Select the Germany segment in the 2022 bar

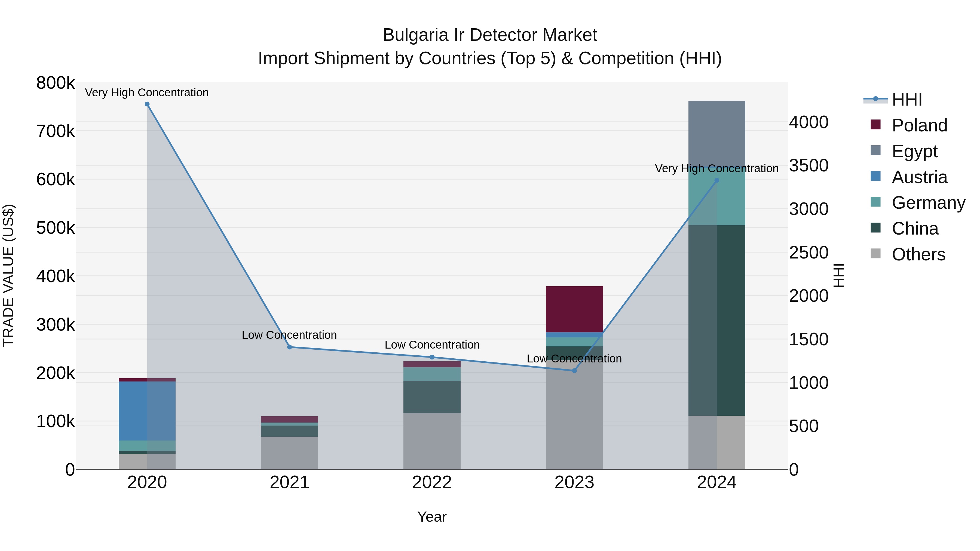point(432,374)
